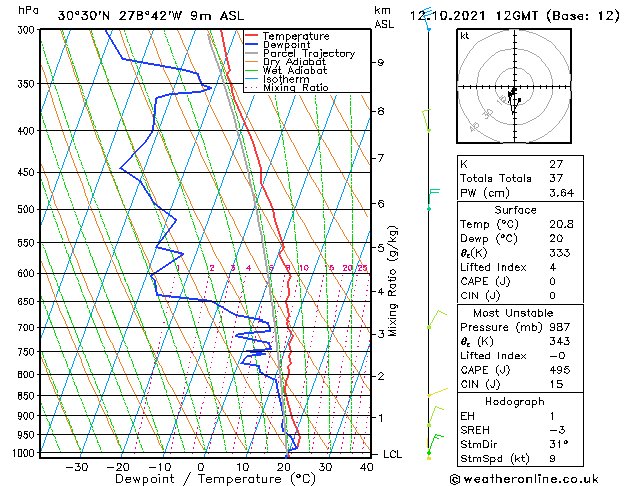Click the LCL label on the height axis

coord(392,454)
